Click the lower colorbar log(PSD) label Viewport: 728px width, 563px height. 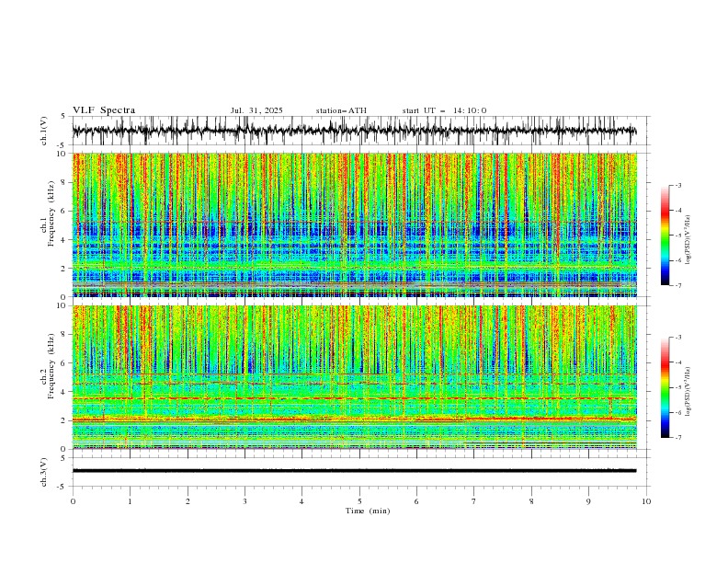[688, 392]
